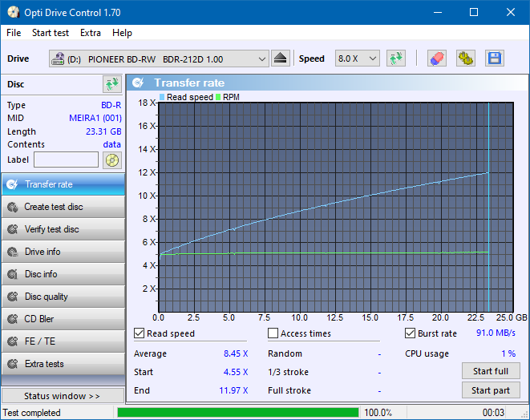Toggle the Burst rate checkbox
The height and width of the screenshot is (420, 530).
(411, 333)
